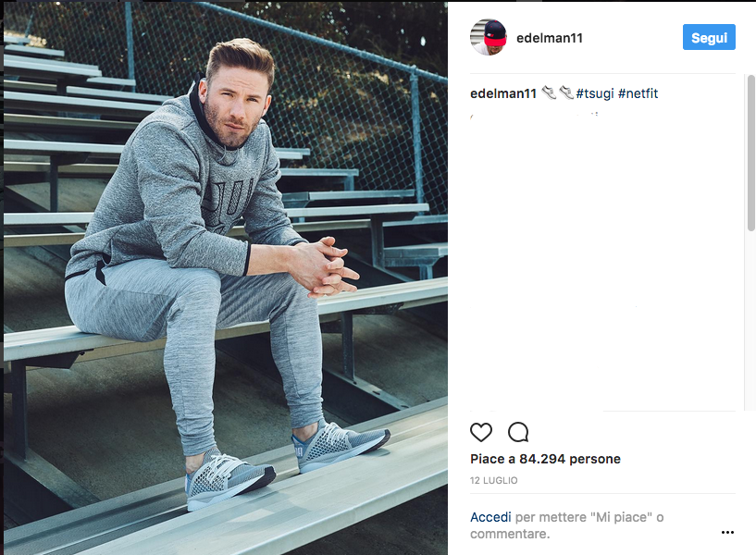This screenshot has width=756, height=555.
Task: Open edelman11 username beside the avatar
Action: click(549, 38)
